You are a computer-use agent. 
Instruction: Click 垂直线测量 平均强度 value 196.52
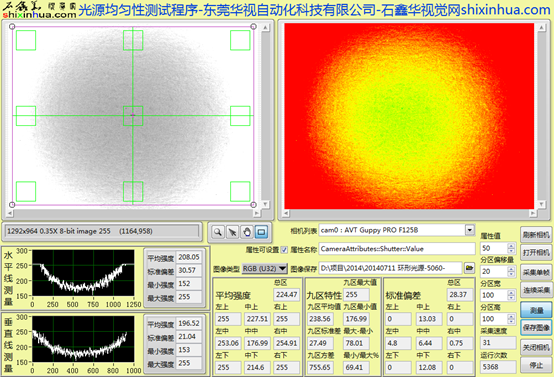coord(189,323)
